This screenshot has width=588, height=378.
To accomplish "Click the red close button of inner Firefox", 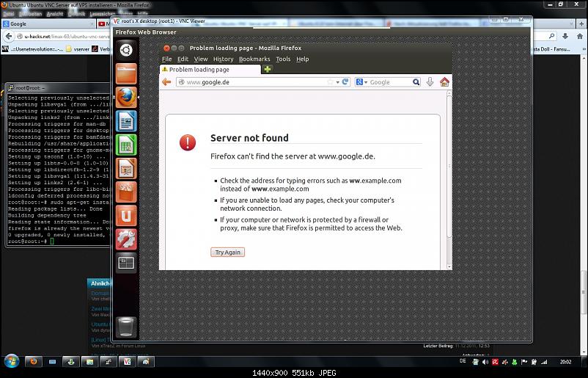I will 166,48.
